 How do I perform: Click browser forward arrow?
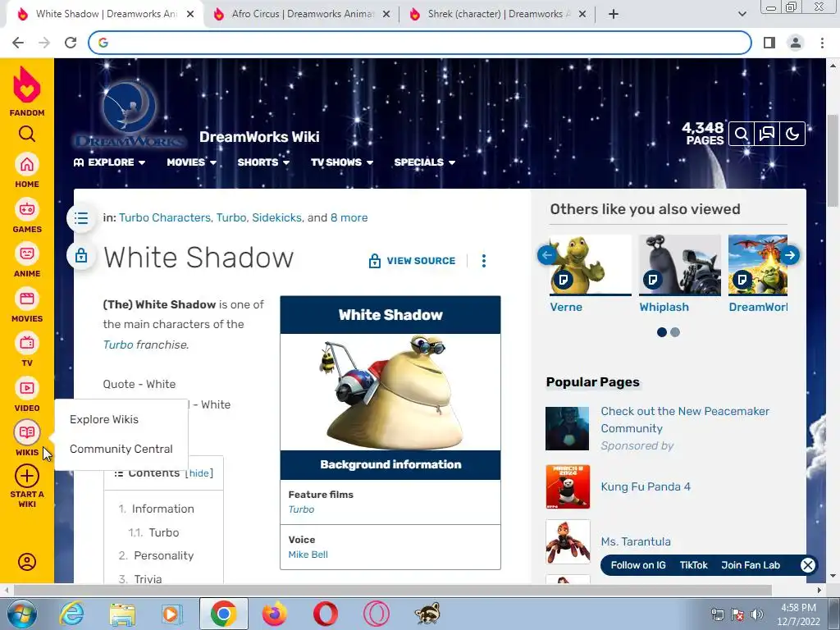click(x=44, y=43)
